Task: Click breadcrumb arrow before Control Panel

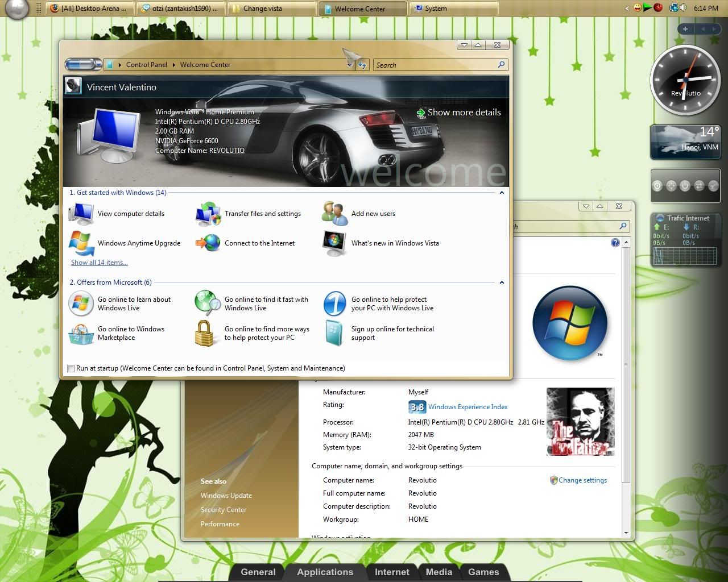Action: click(120, 65)
